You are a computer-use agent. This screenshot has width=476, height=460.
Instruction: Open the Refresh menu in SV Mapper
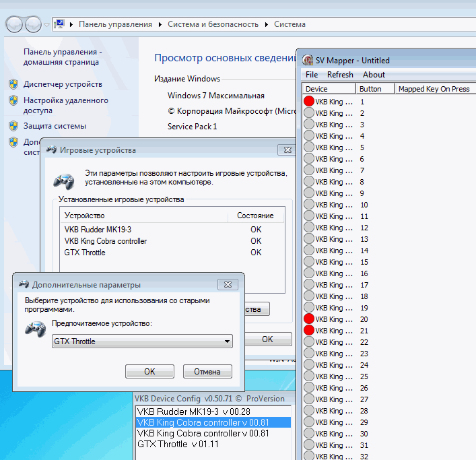coord(340,75)
